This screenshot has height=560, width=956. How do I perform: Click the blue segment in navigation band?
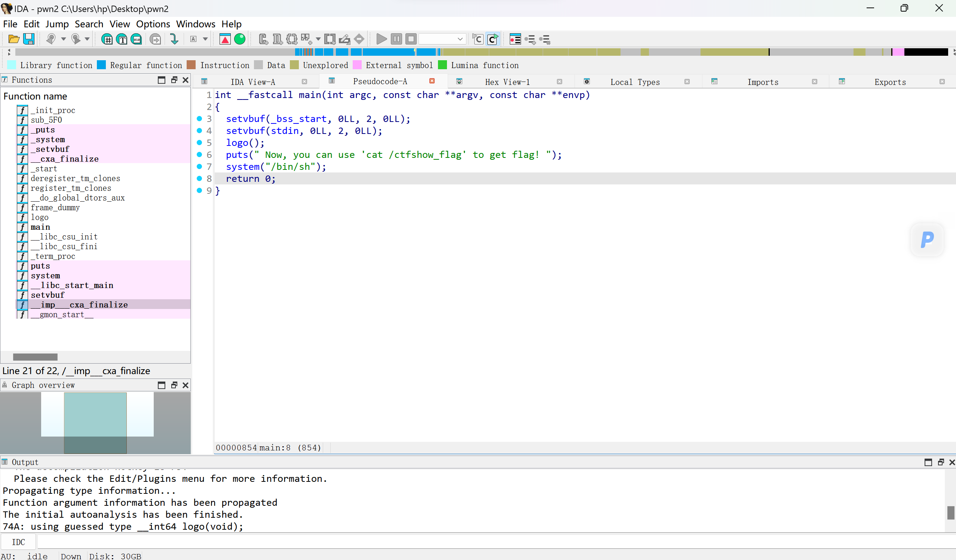tap(387, 52)
